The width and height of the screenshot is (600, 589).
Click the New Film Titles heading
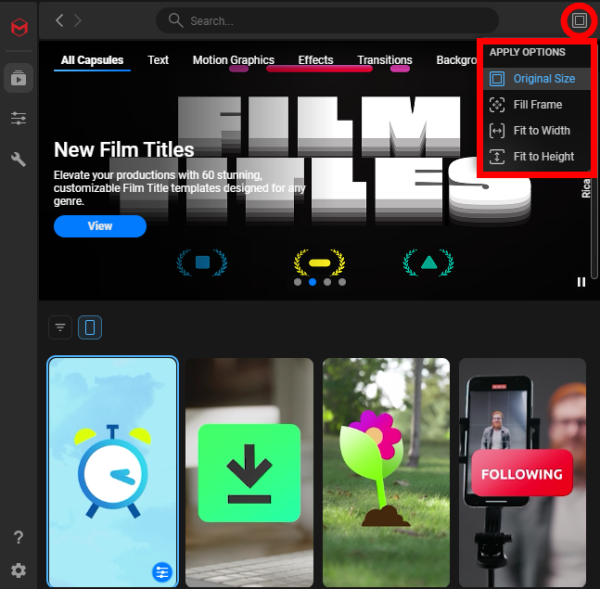point(124,149)
